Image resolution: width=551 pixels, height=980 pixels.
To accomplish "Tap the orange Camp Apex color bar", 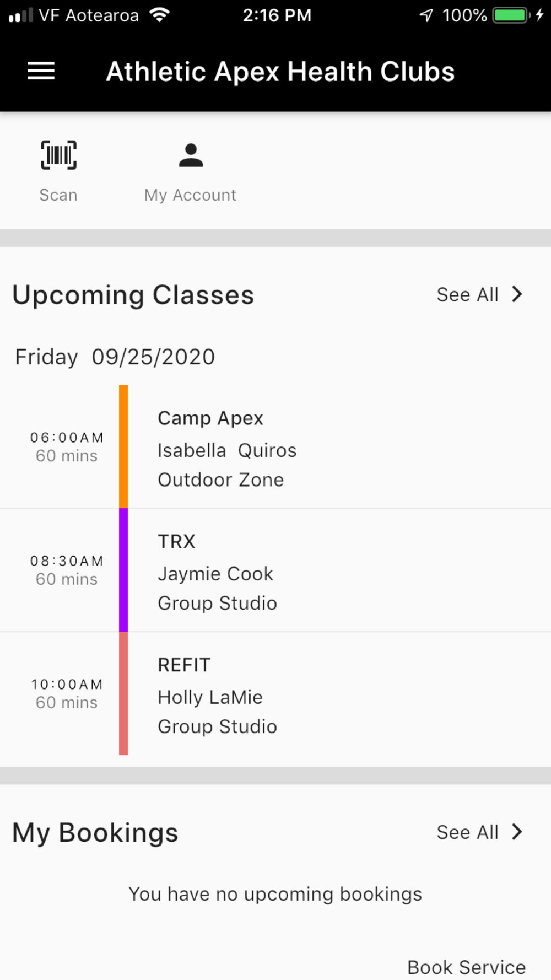I will (x=123, y=446).
